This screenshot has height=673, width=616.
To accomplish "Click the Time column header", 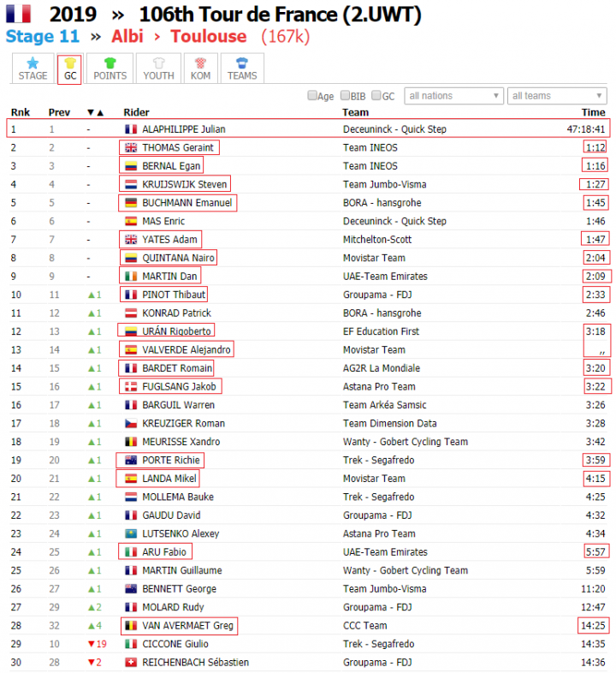I will tap(593, 112).
